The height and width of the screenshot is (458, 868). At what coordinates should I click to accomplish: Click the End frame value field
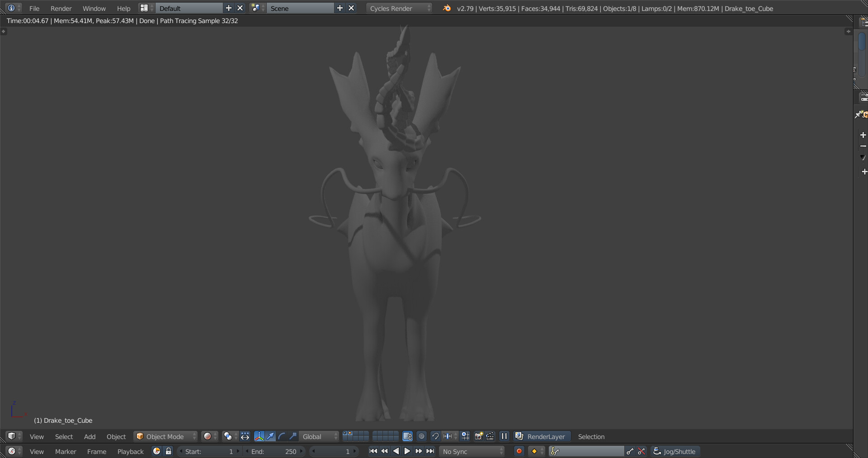274,451
